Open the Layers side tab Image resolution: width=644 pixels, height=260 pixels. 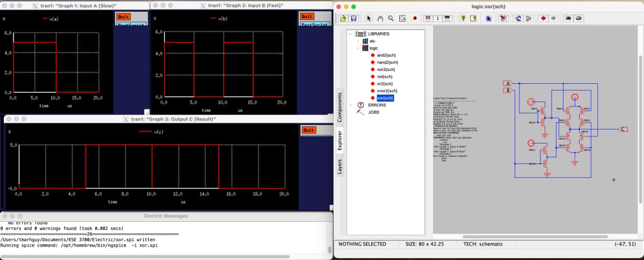click(339, 166)
